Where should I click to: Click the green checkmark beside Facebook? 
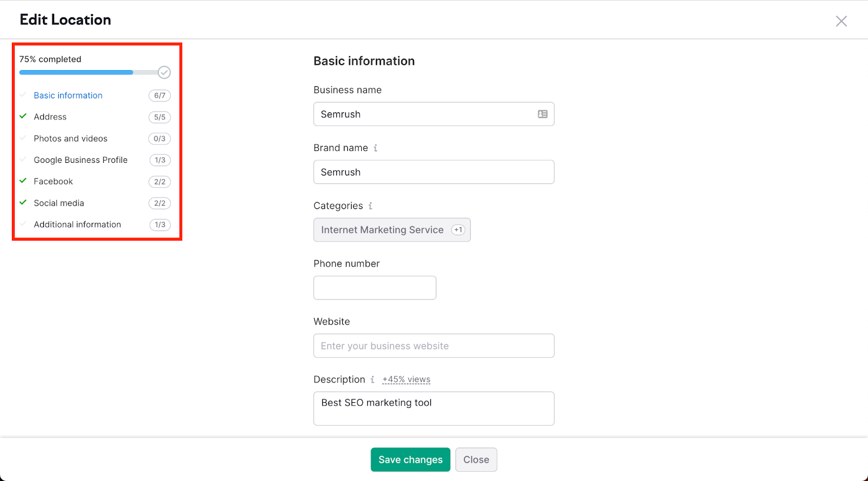tap(23, 181)
